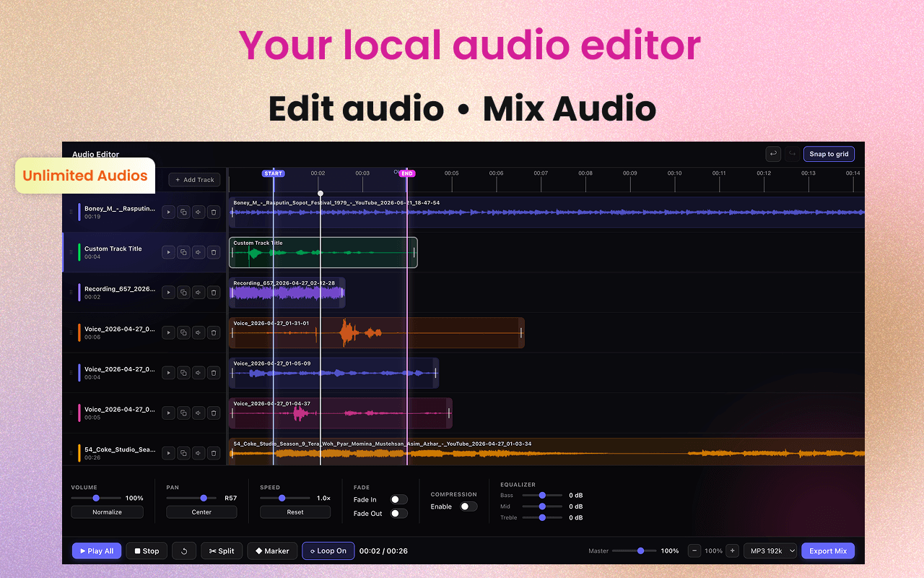
Task: Play the Recording_657 track
Action: 168,293
